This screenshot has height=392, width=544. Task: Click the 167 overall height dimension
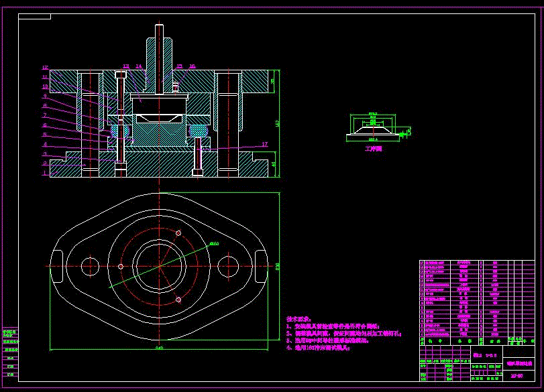click(x=277, y=123)
